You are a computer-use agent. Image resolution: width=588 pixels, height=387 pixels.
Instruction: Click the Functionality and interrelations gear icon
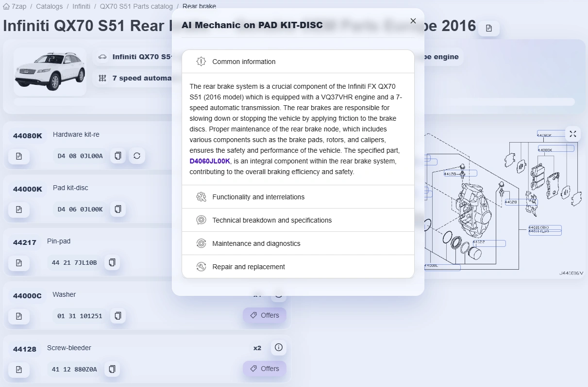tap(201, 197)
